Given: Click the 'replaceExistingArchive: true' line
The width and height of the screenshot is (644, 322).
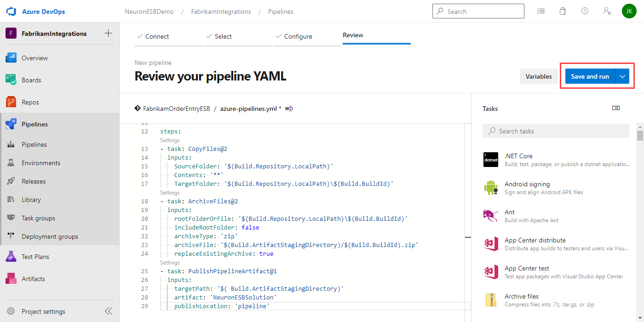Looking at the screenshot, I should (x=224, y=254).
